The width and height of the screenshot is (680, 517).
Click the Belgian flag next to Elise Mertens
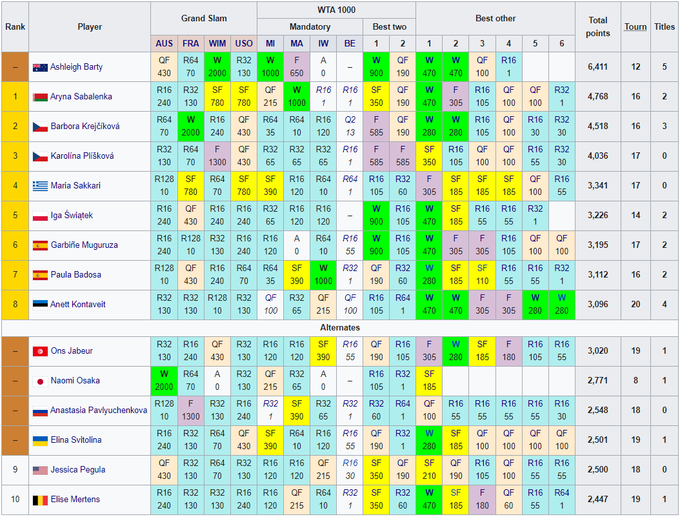pos(40,498)
